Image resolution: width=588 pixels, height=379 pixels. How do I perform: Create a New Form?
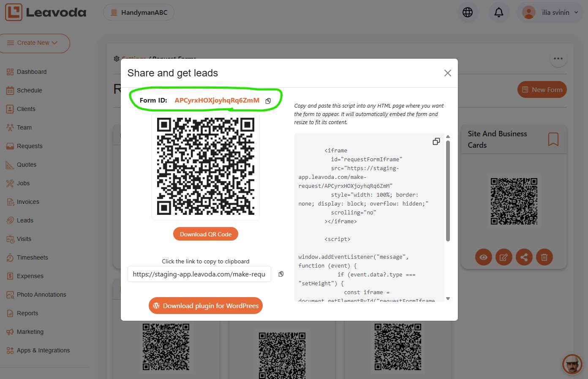pyautogui.click(x=542, y=89)
